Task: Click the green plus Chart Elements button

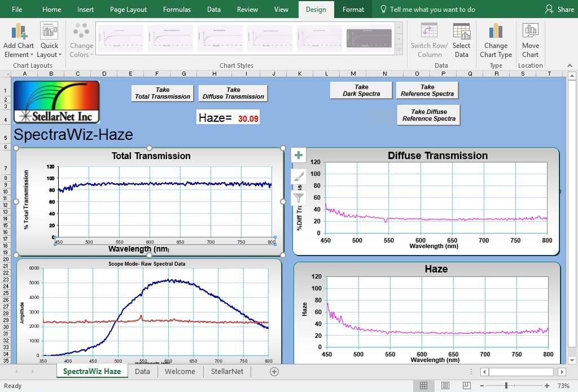Action: (299, 155)
